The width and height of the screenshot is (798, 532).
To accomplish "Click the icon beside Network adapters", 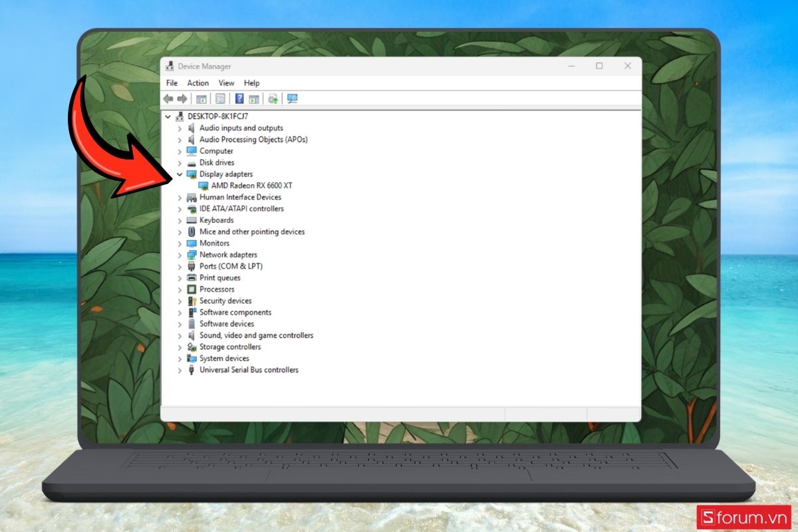I will [x=192, y=255].
